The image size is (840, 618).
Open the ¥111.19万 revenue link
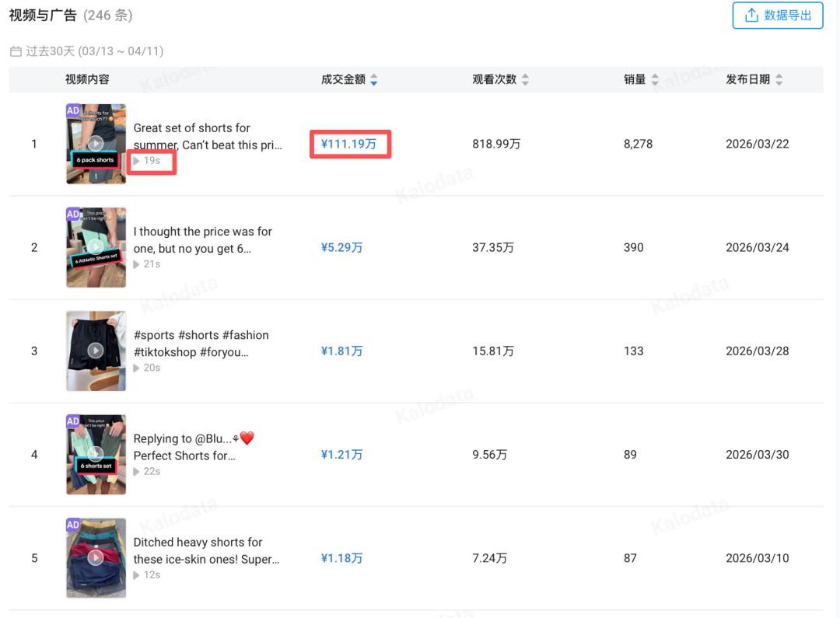click(x=350, y=144)
